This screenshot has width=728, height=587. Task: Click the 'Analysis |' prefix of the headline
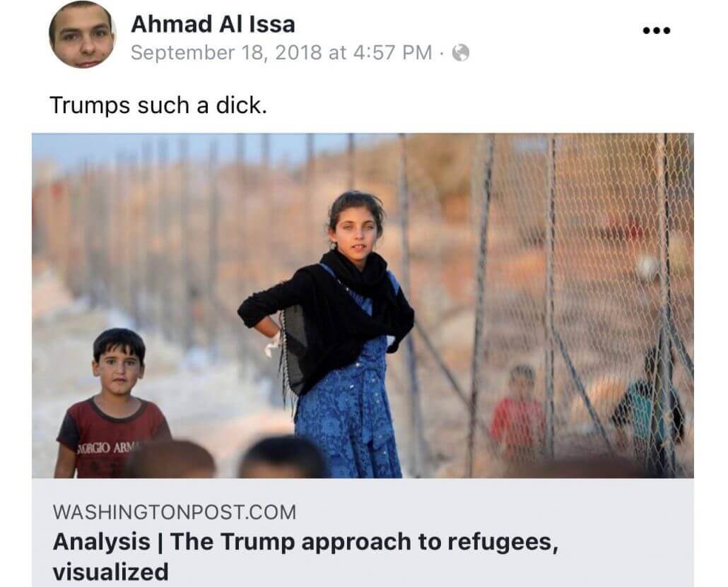(107, 542)
